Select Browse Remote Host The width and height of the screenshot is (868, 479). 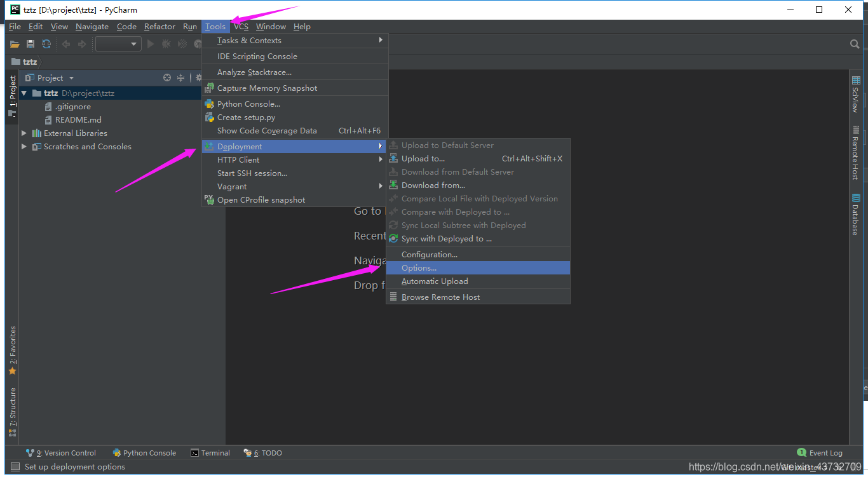coord(478,297)
